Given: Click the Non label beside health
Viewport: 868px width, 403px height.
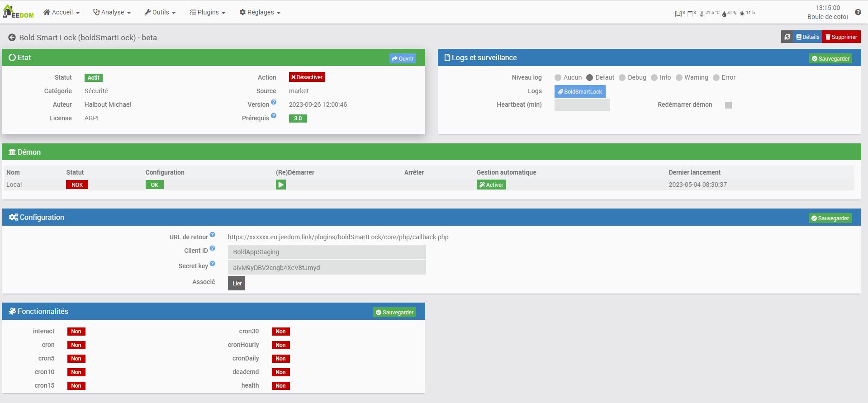Looking at the screenshot, I should tap(280, 386).
